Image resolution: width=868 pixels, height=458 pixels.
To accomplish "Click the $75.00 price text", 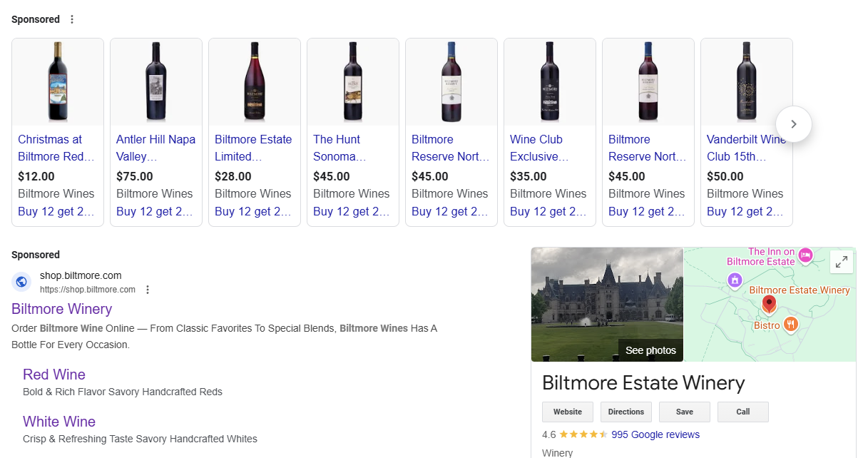I will [135, 176].
